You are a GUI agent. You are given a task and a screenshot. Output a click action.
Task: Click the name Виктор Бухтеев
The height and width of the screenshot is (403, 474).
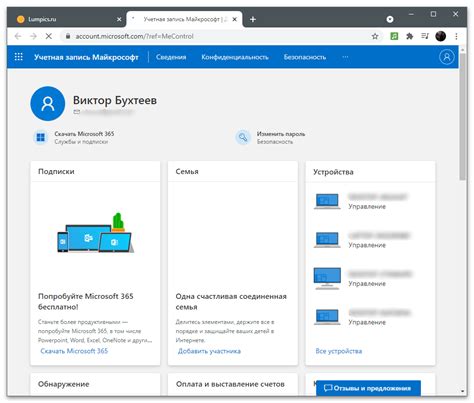click(115, 100)
